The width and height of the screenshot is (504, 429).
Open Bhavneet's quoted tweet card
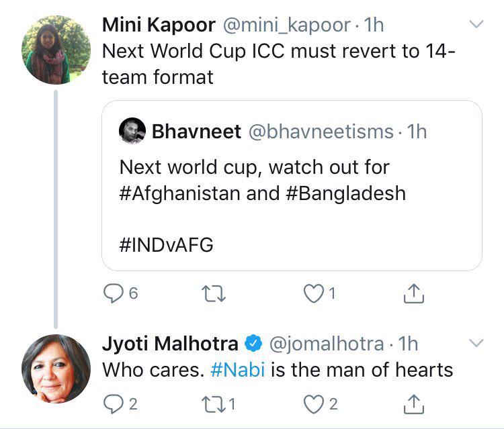pos(292,201)
